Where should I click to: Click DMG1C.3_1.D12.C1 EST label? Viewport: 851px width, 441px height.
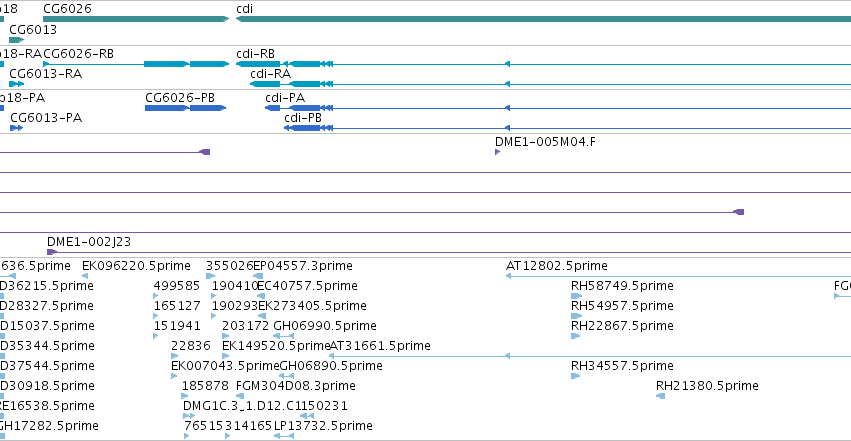click(x=242, y=406)
